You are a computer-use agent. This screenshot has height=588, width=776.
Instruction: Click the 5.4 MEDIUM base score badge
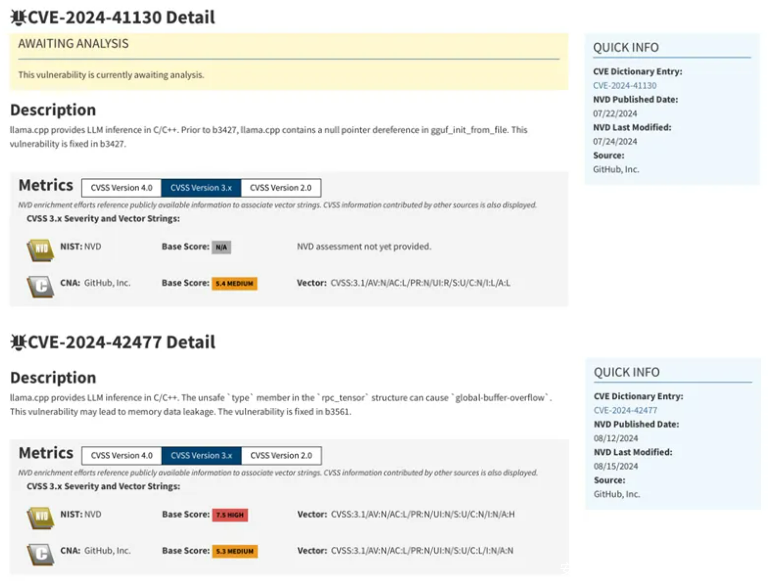[235, 284]
